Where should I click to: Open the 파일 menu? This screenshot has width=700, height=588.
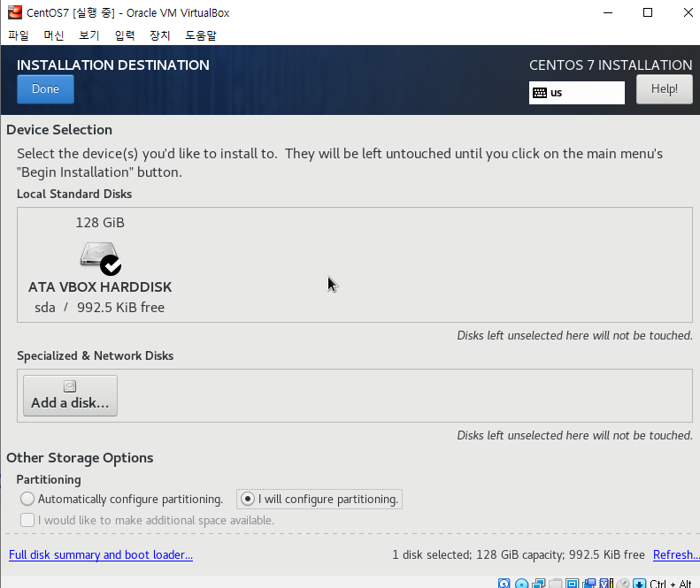19,35
